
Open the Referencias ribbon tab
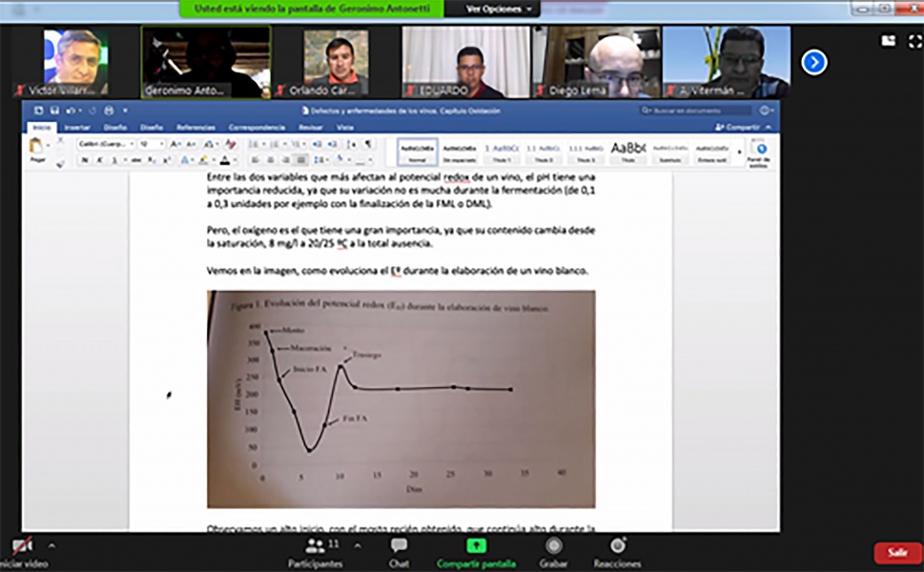click(195, 127)
